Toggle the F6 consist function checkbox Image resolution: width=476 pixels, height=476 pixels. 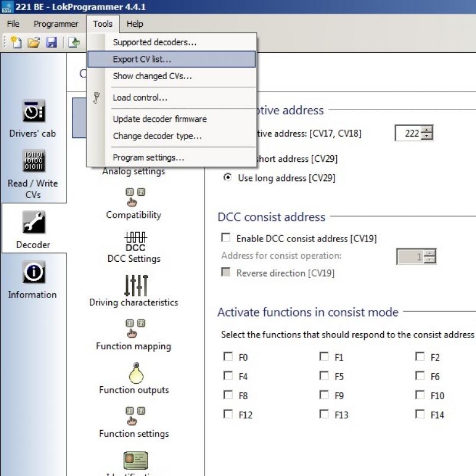pos(420,376)
